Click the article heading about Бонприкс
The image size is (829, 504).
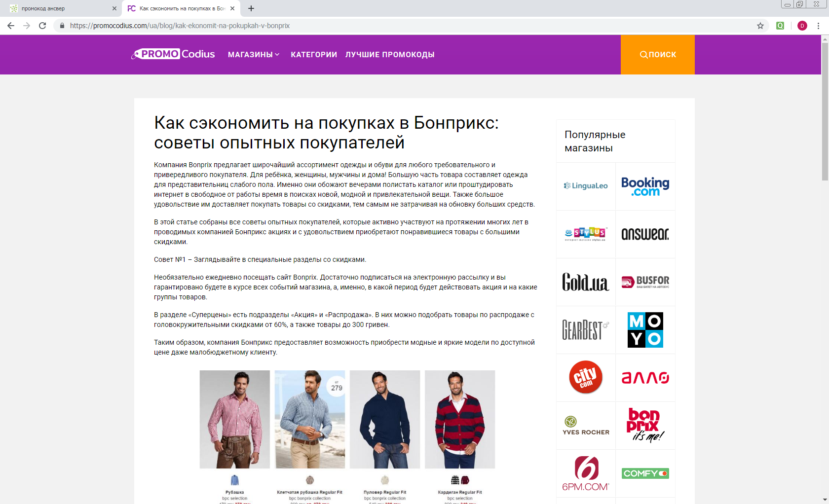[x=326, y=132]
